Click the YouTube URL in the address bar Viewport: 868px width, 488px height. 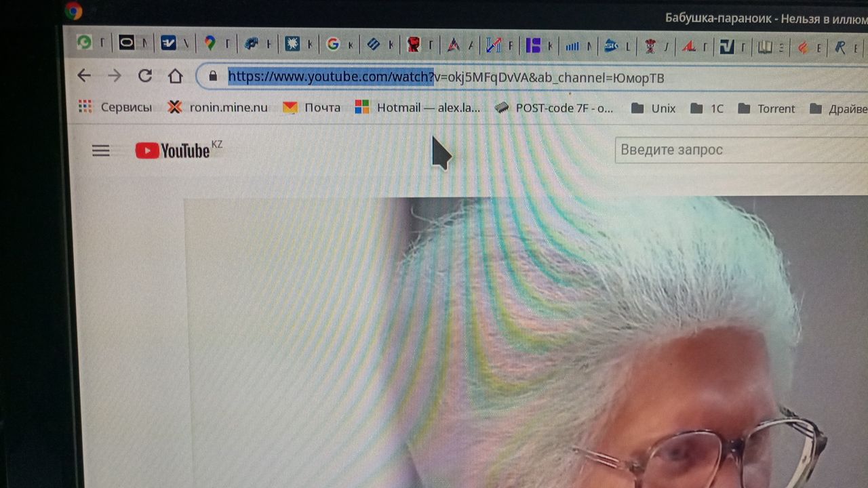(x=446, y=77)
